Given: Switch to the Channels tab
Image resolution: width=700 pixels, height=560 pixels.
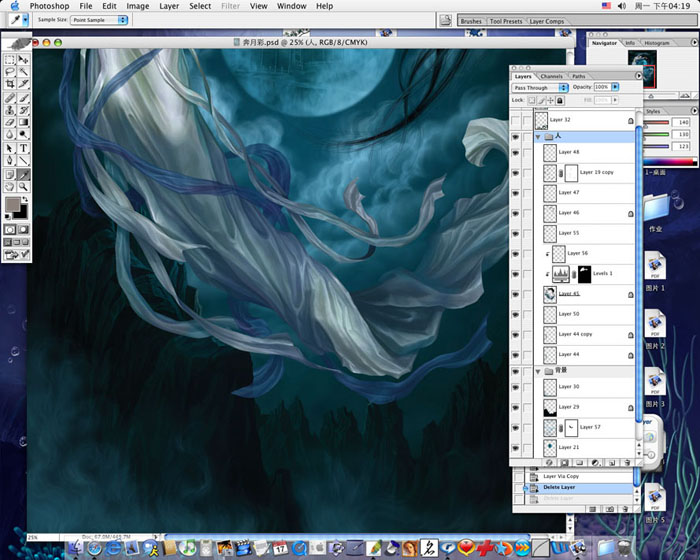Looking at the screenshot, I should tap(551, 76).
